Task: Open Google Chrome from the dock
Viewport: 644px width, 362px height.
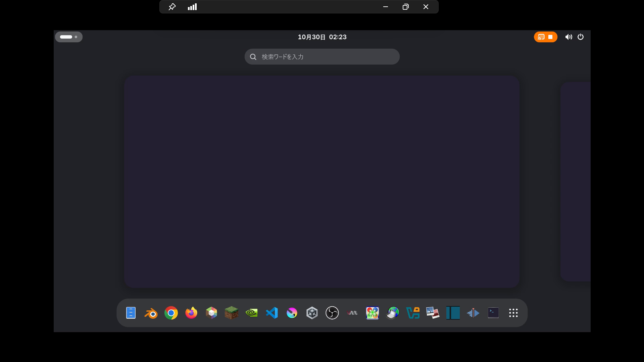Action: point(171,313)
